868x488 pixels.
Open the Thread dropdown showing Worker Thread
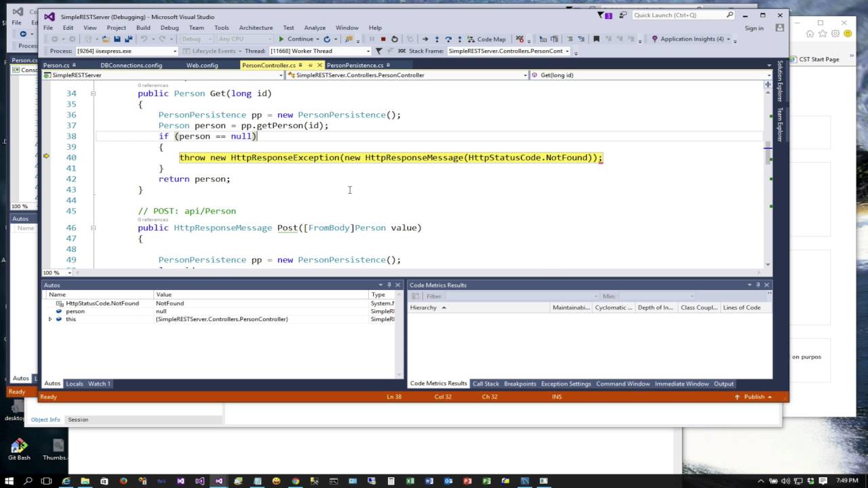pyautogui.click(x=368, y=51)
